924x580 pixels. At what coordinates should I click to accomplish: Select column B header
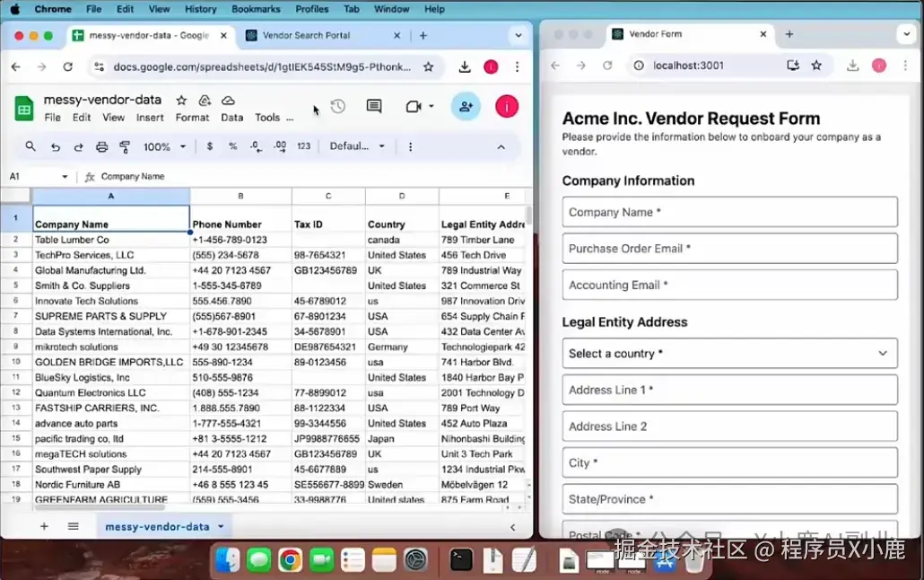(x=240, y=196)
